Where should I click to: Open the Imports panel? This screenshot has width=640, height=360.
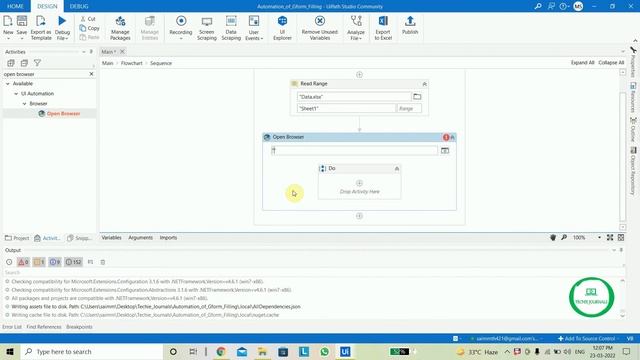[x=168, y=238]
